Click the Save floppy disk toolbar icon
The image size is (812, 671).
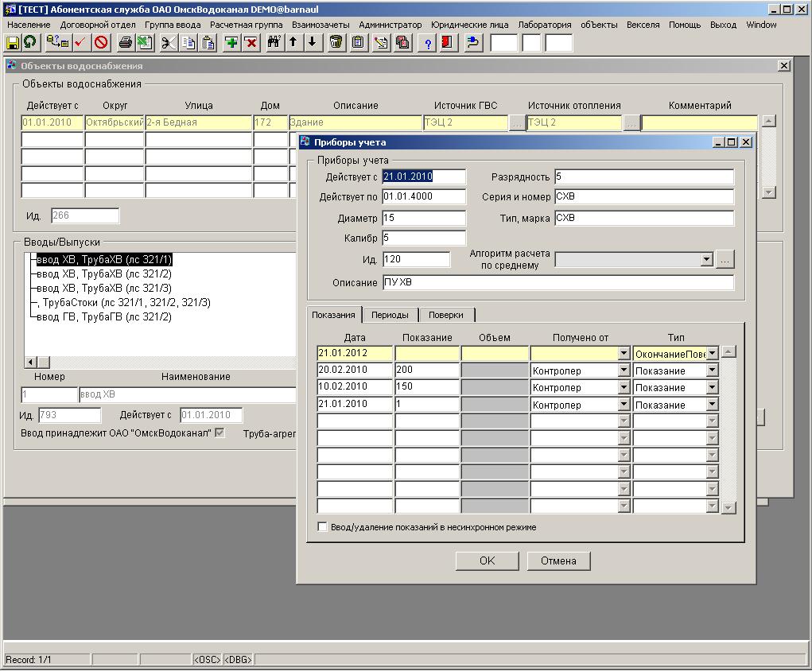[13, 43]
